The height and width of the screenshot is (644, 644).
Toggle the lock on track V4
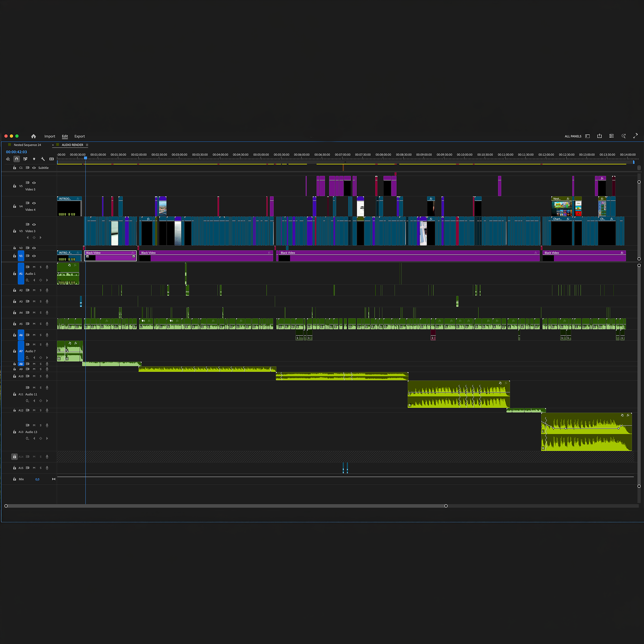[14, 206]
